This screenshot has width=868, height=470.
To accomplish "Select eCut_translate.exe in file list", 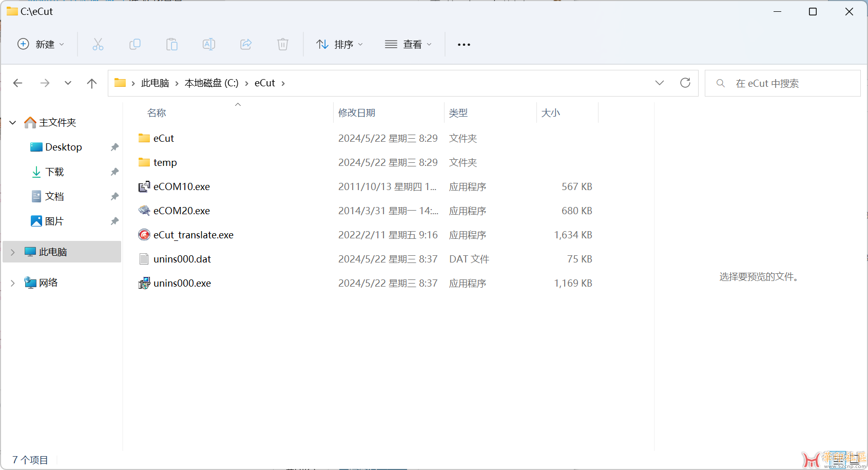I will click(193, 235).
